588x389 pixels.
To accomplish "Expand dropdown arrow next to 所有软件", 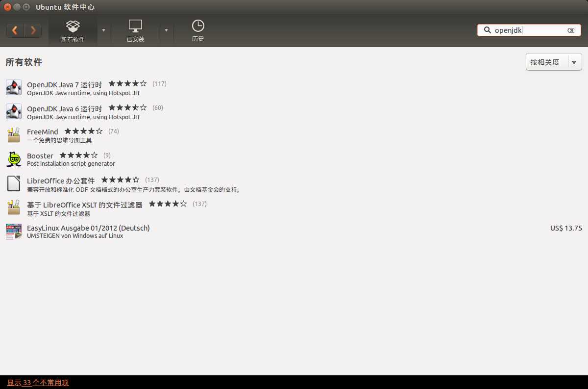I will coord(103,30).
